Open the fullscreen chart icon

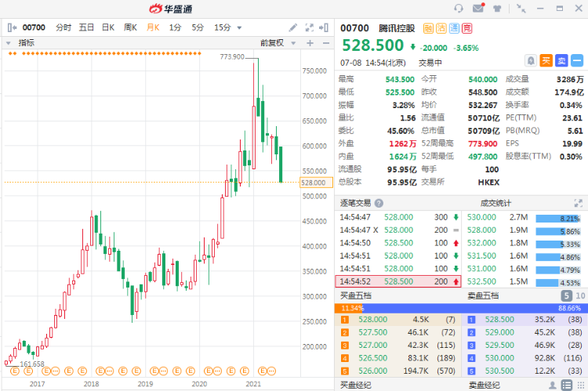pyautogui.click(x=309, y=27)
